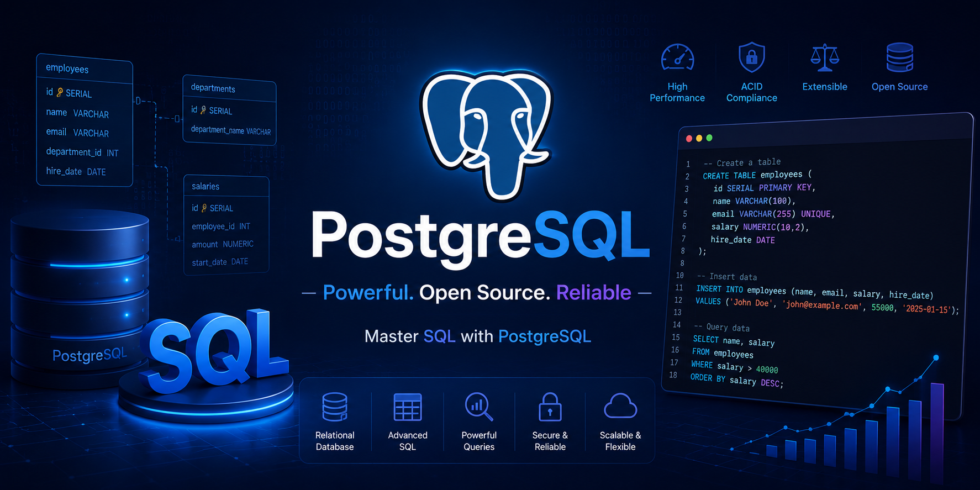Screen dimensions: 980x490
Task: Click the Open Source database stack icon
Action: tap(900, 57)
